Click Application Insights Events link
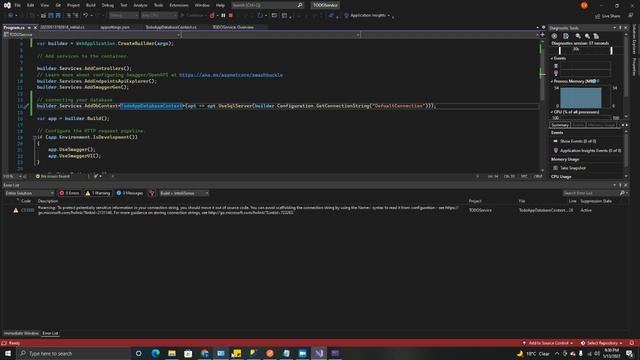Viewport: 640px width, 360px height. click(591, 151)
